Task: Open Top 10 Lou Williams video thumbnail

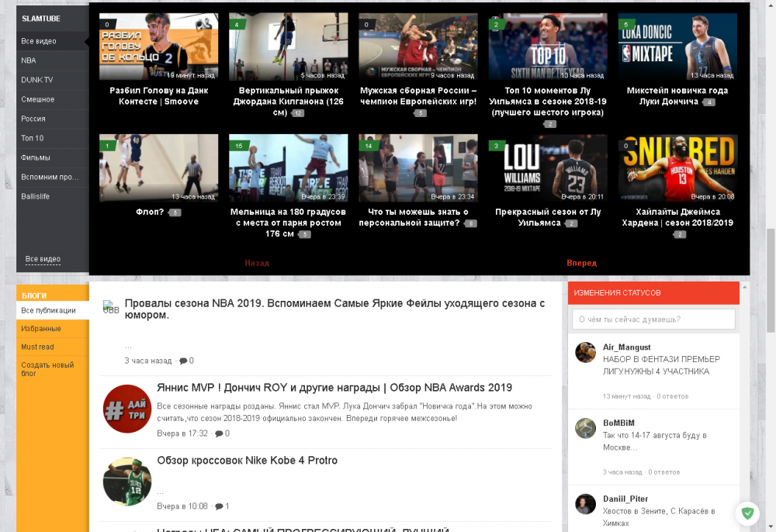Action: tap(548, 47)
